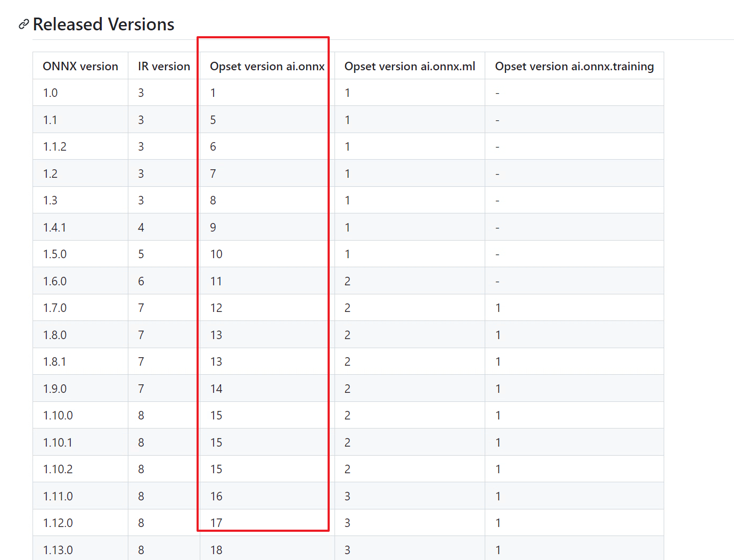Select the Opset version ai.onnx header
734x560 pixels.
point(266,66)
